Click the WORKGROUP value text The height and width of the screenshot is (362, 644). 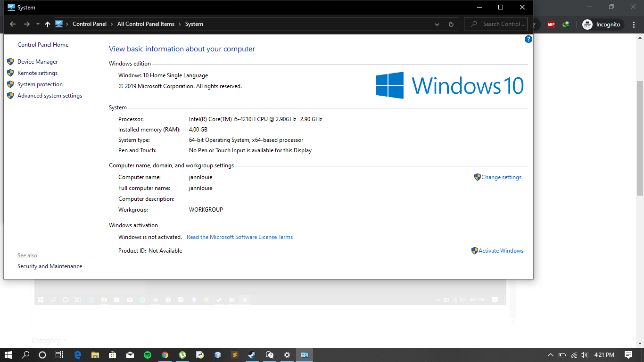point(206,210)
